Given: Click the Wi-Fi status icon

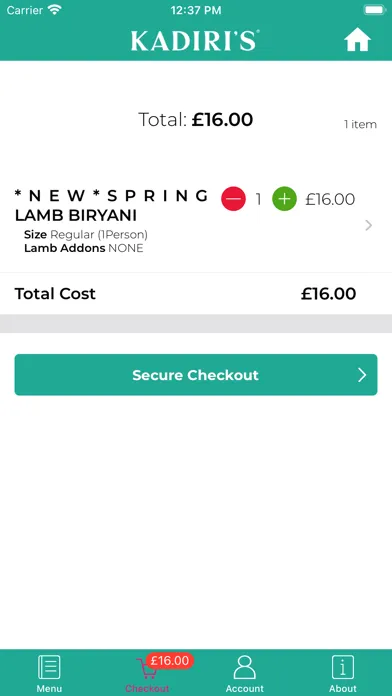Looking at the screenshot, I should (55, 10).
